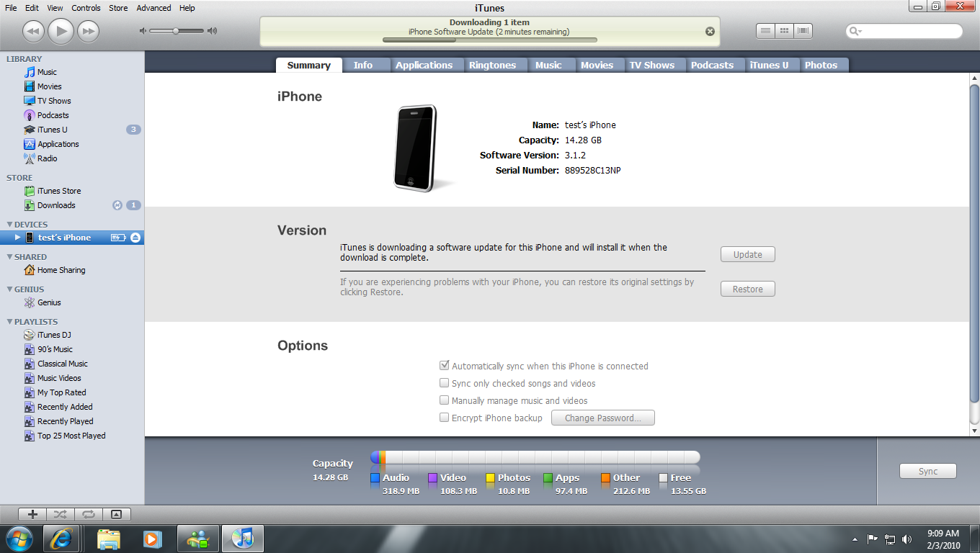Click the Change Password button
The width and height of the screenshot is (980, 553).
click(603, 418)
